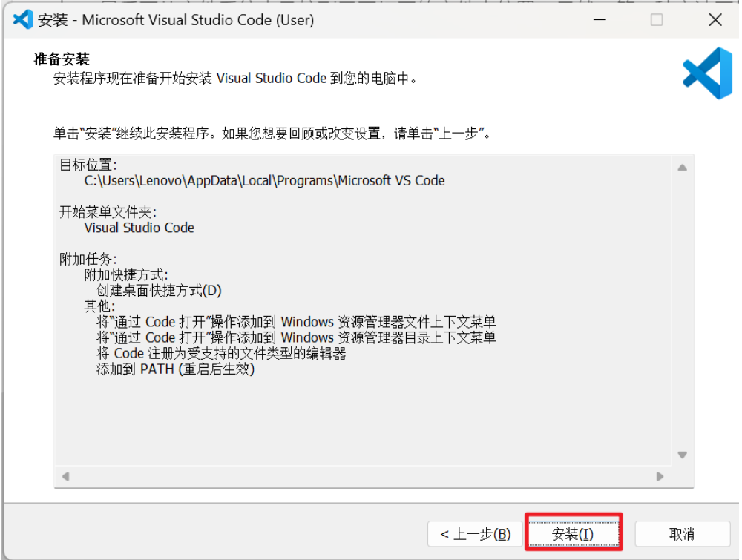Click the line mentioning 目录上下文菜单
Image resolution: width=742 pixels, height=560 pixels.
pos(296,337)
